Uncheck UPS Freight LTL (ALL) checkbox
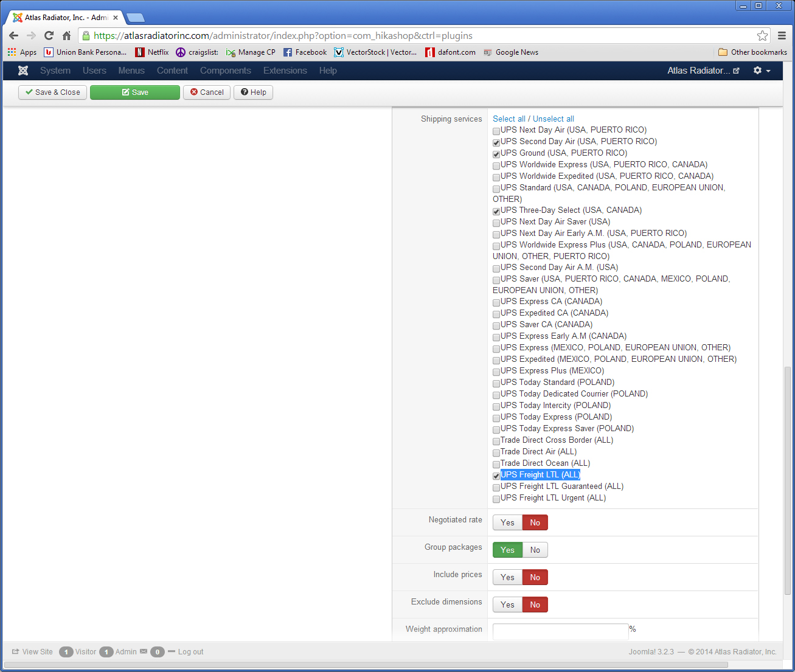795x672 pixels. click(x=496, y=476)
